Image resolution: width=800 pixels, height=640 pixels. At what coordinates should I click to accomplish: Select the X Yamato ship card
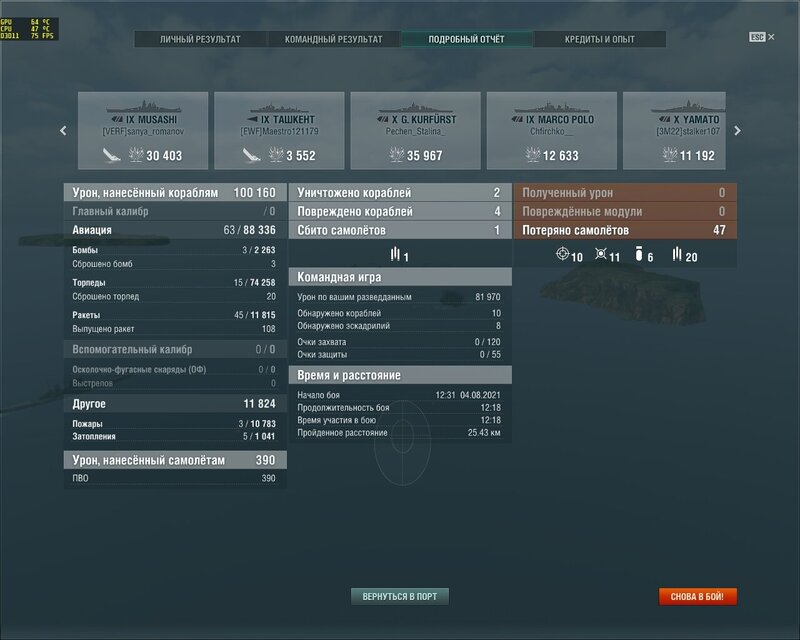674,130
